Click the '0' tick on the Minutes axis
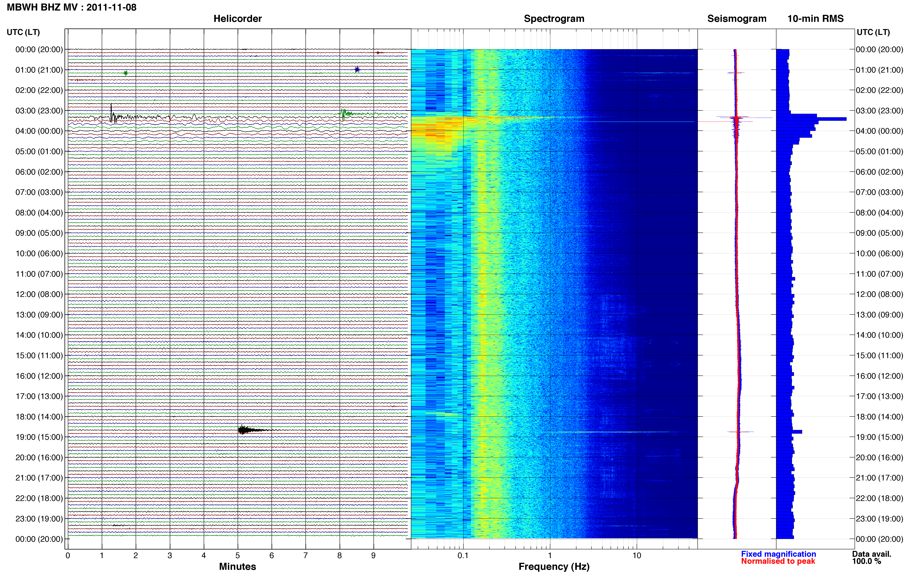 pos(68,555)
